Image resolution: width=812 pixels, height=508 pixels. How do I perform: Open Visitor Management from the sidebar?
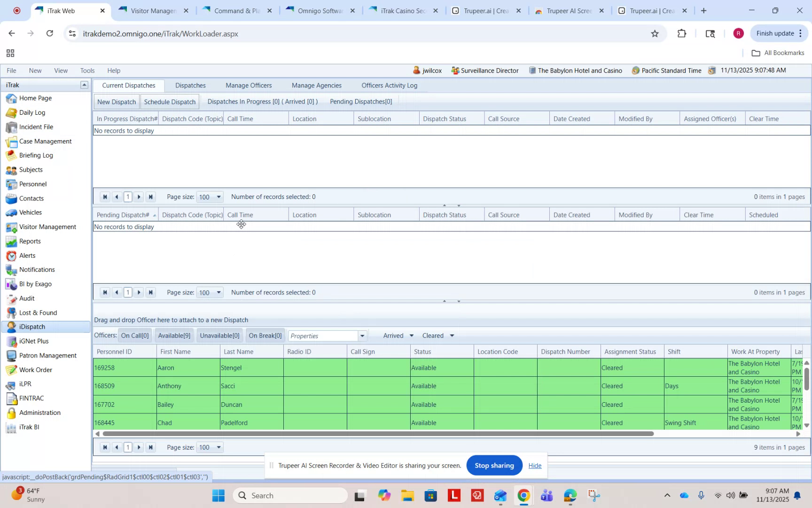47,226
